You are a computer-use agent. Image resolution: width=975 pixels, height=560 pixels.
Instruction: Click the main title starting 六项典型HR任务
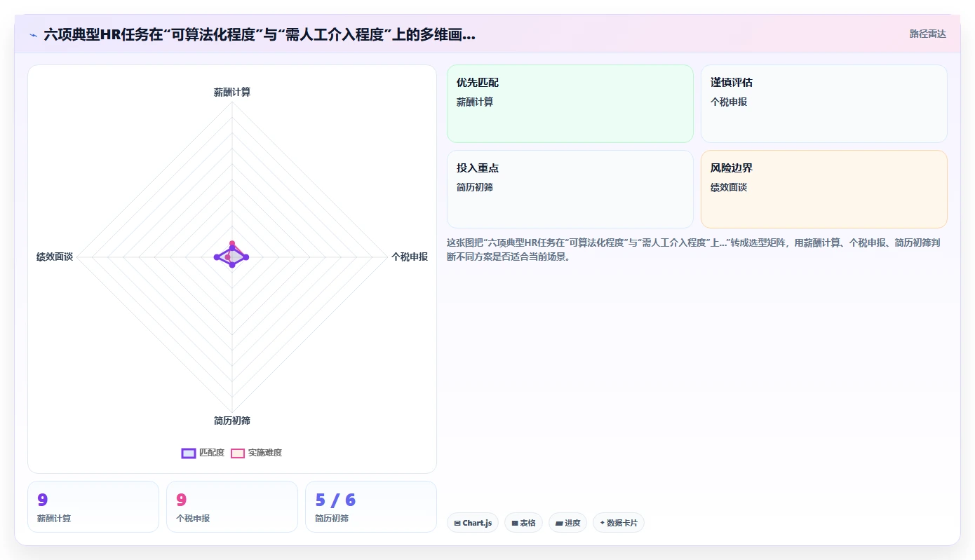pos(260,34)
